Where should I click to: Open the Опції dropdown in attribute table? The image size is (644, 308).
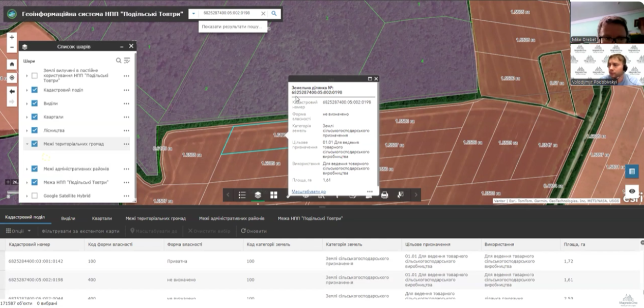[x=18, y=231]
